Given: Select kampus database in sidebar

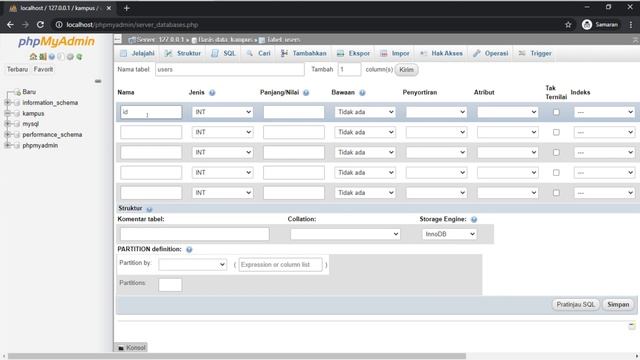Looking at the screenshot, I should [x=33, y=113].
